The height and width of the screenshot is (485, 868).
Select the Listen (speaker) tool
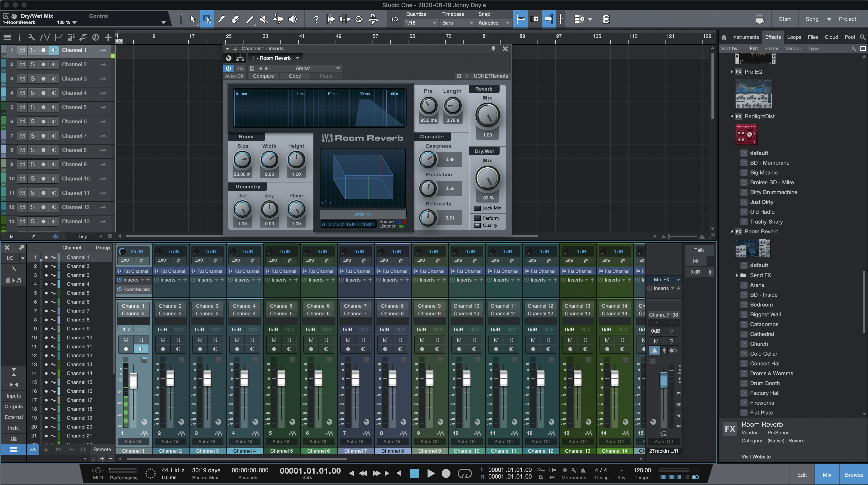pos(292,19)
